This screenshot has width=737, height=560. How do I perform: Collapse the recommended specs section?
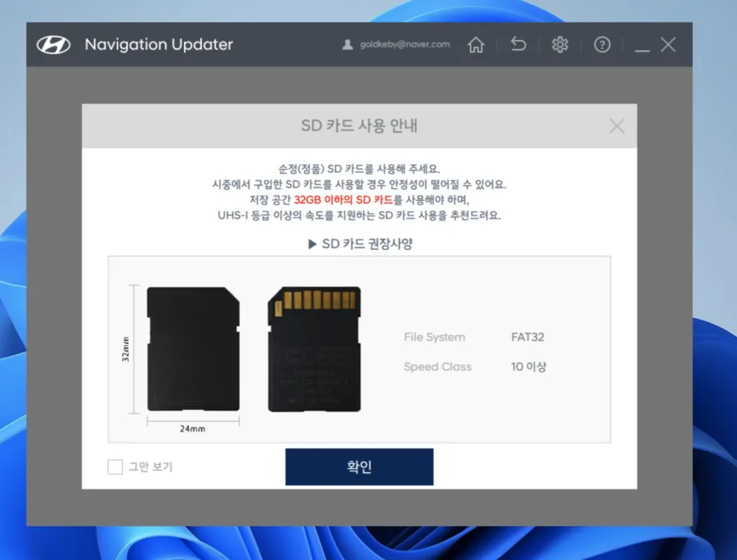(x=359, y=245)
